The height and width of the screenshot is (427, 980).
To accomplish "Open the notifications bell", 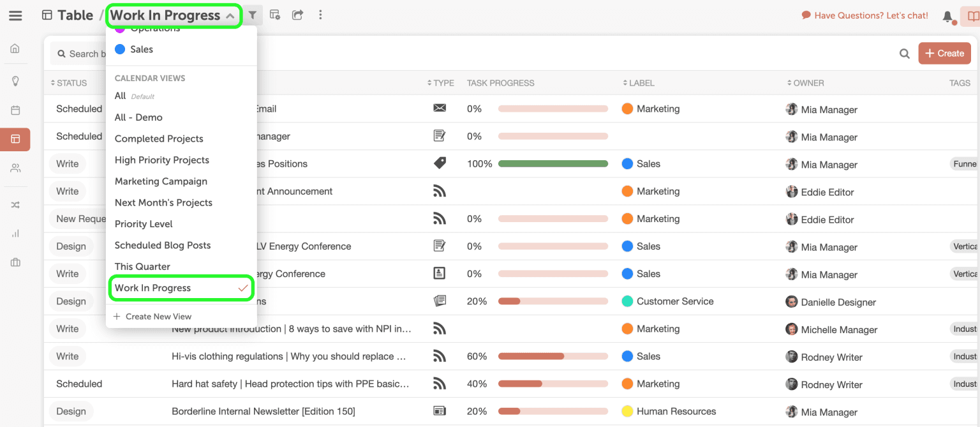I will [x=948, y=17].
